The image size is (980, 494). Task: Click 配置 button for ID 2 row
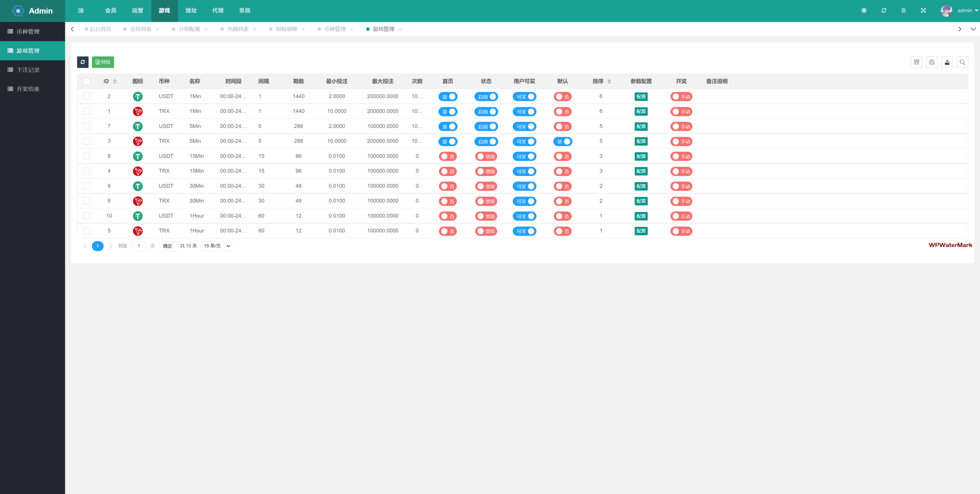click(641, 97)
